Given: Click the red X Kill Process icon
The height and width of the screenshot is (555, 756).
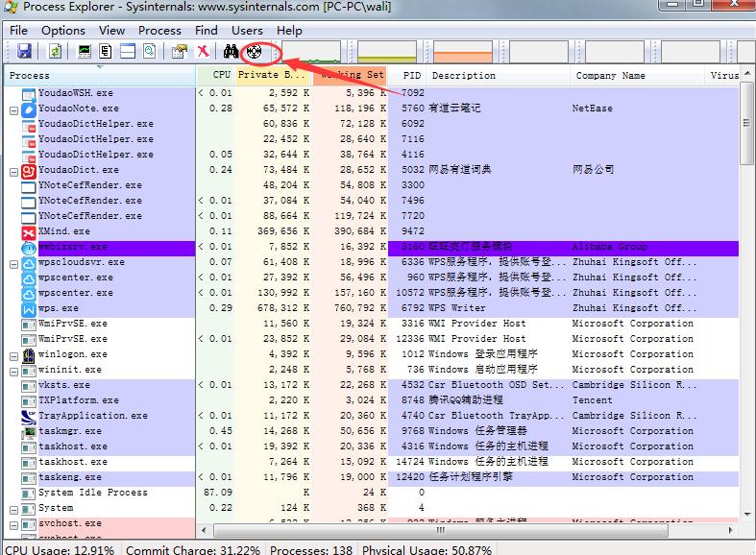Looking at the screenshot, I should (203, 51).
